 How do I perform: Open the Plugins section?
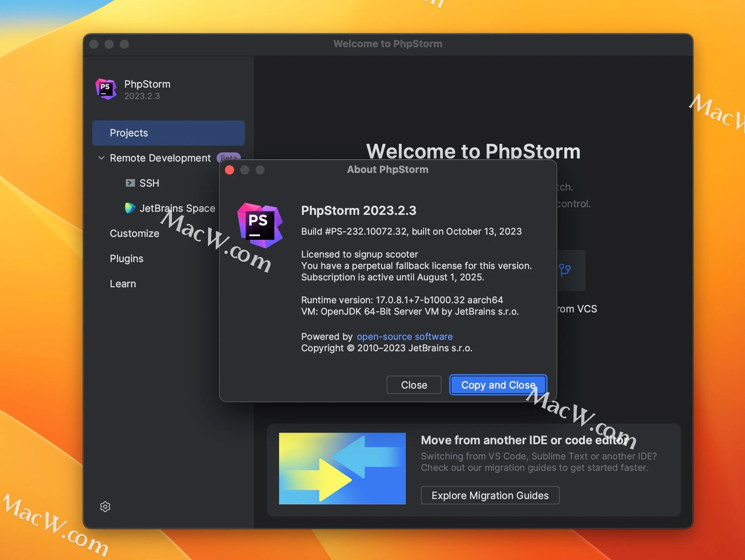[126, 259]
